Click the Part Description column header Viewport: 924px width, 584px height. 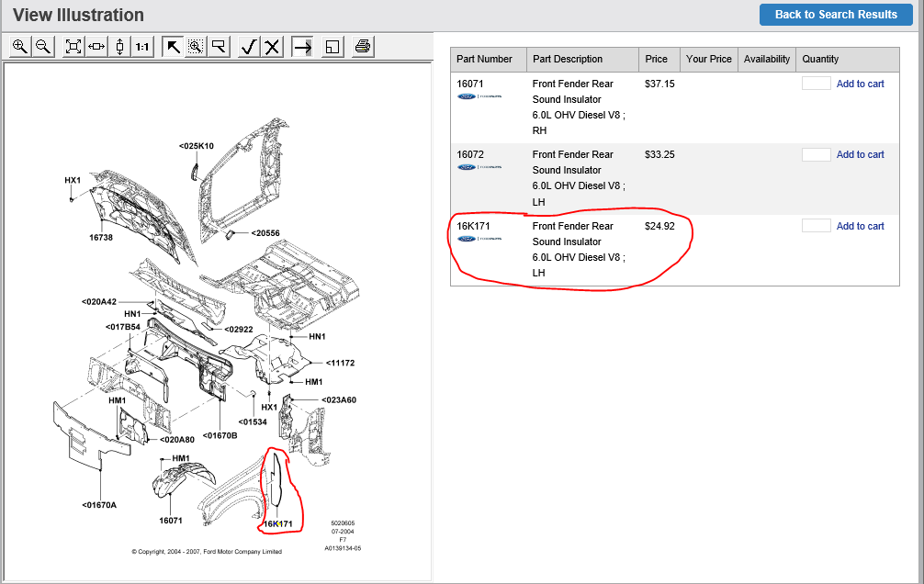point(583,60)
